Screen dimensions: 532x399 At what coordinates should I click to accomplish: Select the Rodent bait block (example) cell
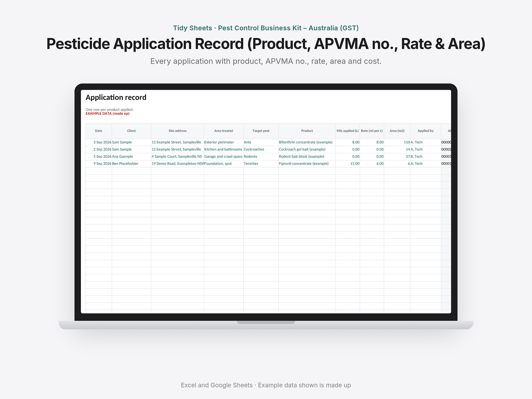click(x=307, y=157)
